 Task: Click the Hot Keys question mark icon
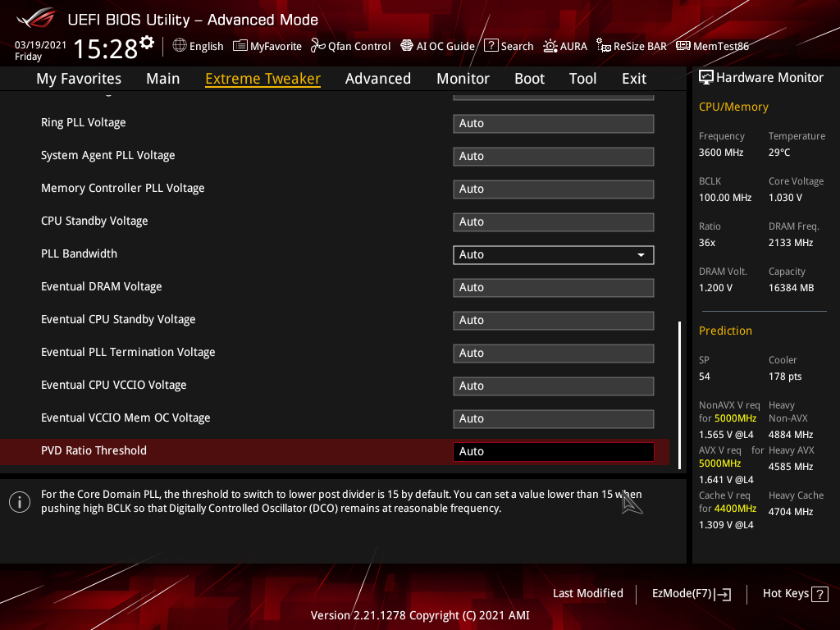pos(819,594)
